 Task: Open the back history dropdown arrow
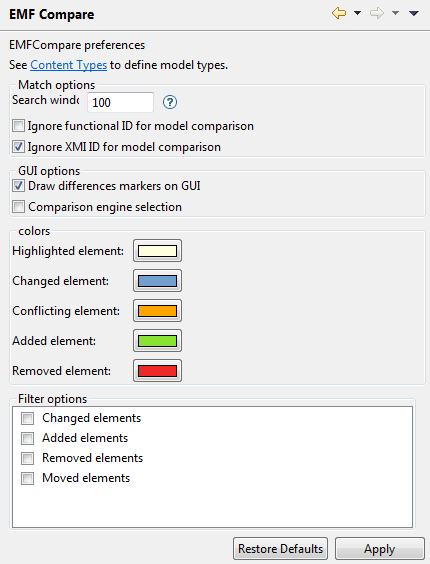(357, 13)
